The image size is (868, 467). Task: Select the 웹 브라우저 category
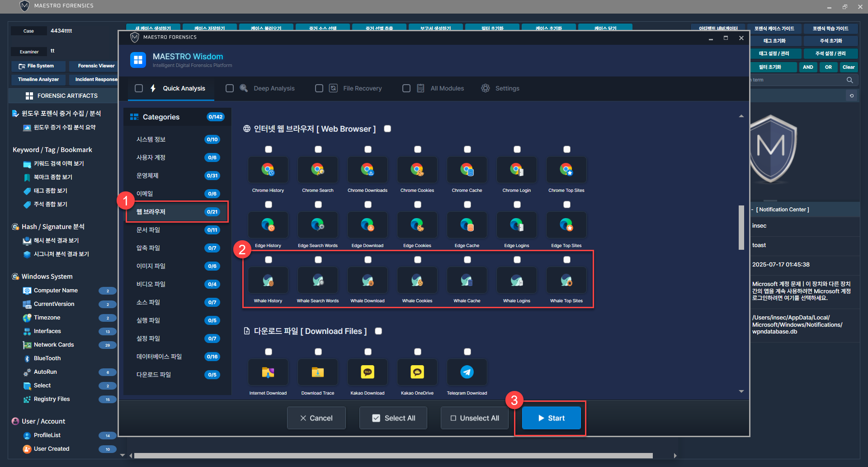coord(177,212)
